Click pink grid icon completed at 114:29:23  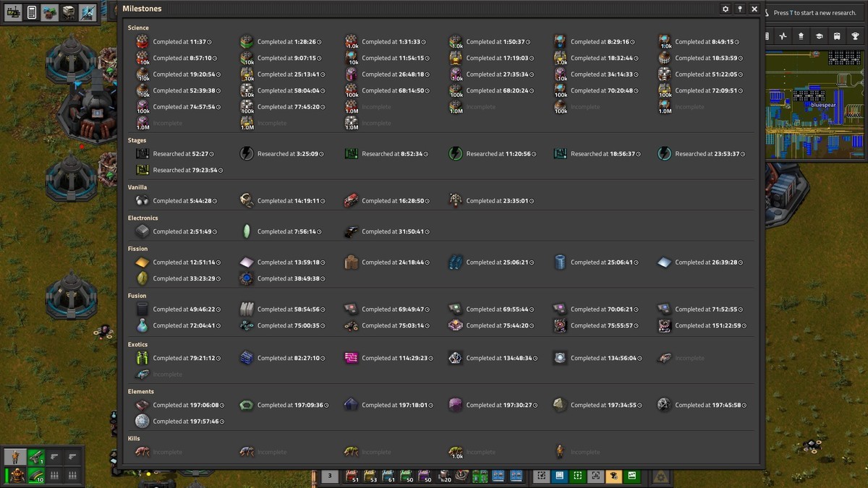[352, 358]
